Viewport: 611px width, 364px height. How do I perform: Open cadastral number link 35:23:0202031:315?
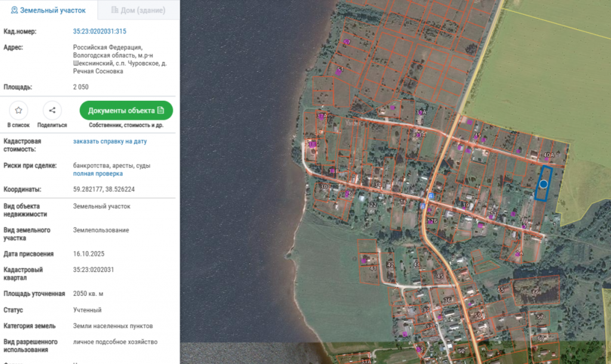click(100, 31)
